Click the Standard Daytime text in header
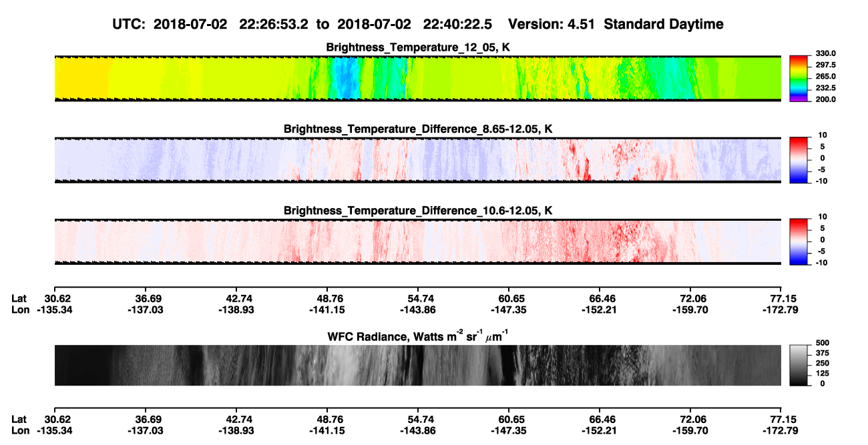The height and width of the screenshot is (445, 868). (663, 25)
